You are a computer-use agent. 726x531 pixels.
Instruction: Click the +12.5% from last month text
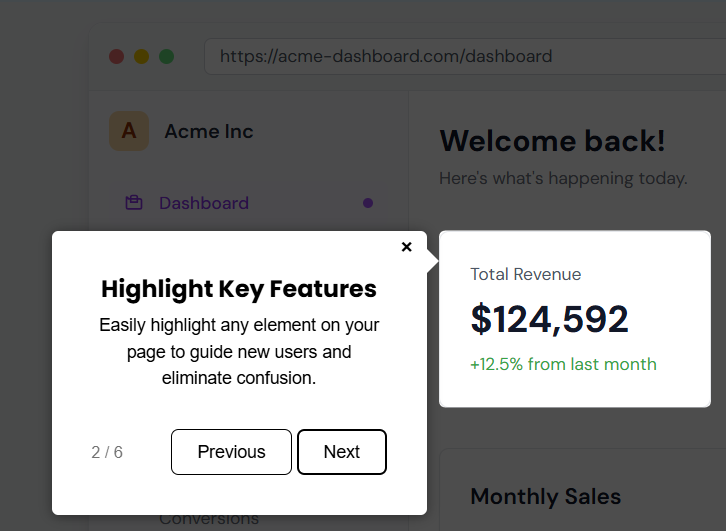point(563,364)
